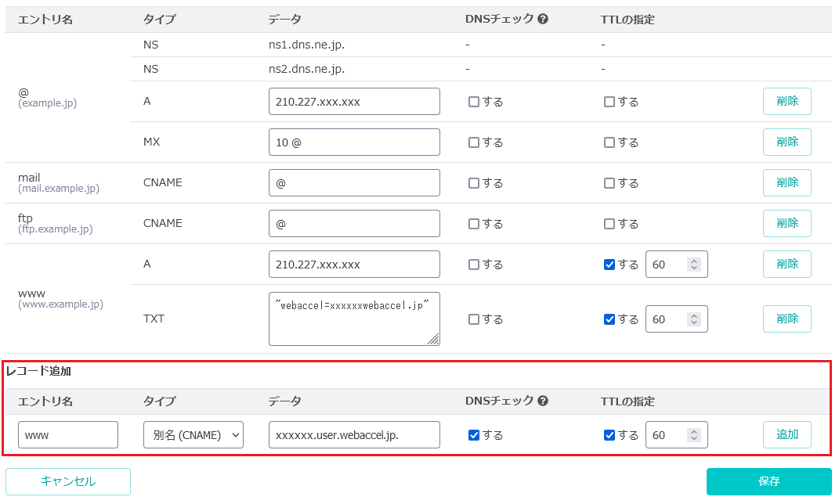
Task: Select ns2.dns.ne.jp. text
Action: pos(306,69)
